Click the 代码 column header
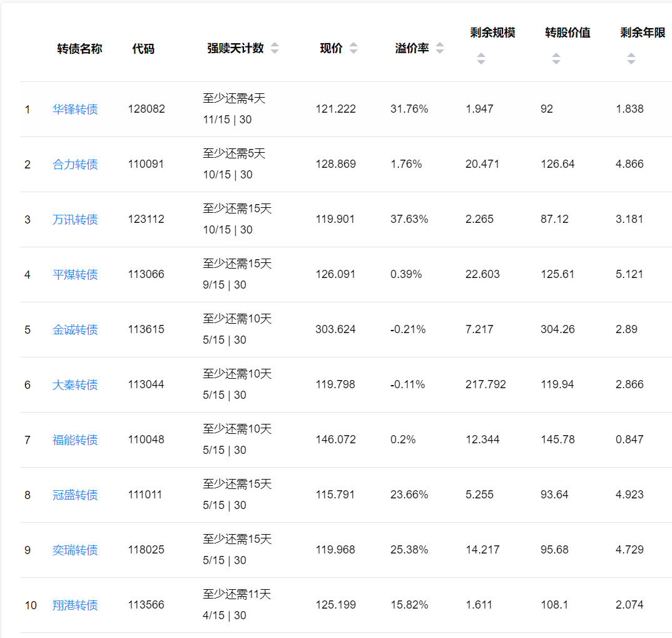This screenshot has height=638, width=672. click(x=143, y=49)
